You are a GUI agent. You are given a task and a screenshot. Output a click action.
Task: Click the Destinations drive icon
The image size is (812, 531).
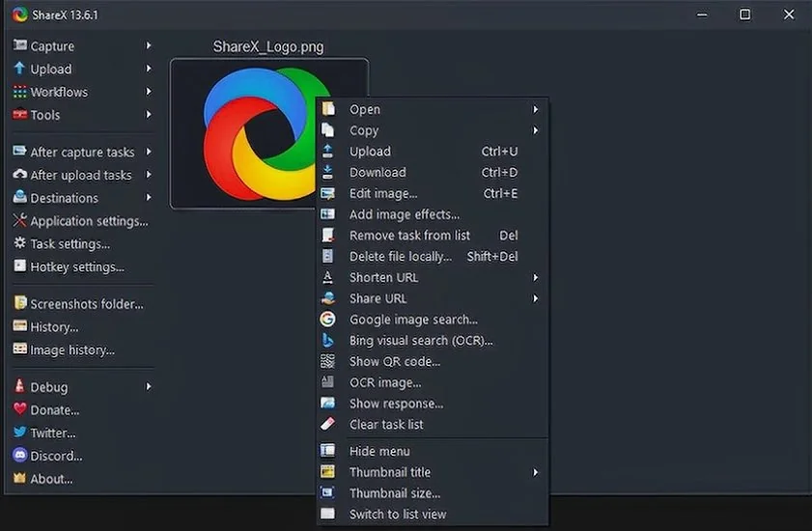coord(19,197)
